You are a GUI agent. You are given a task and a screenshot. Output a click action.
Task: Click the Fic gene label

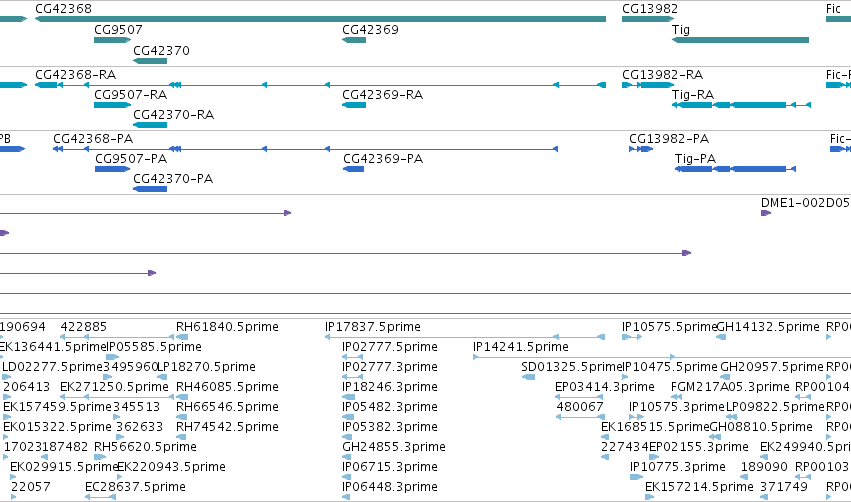833,9
